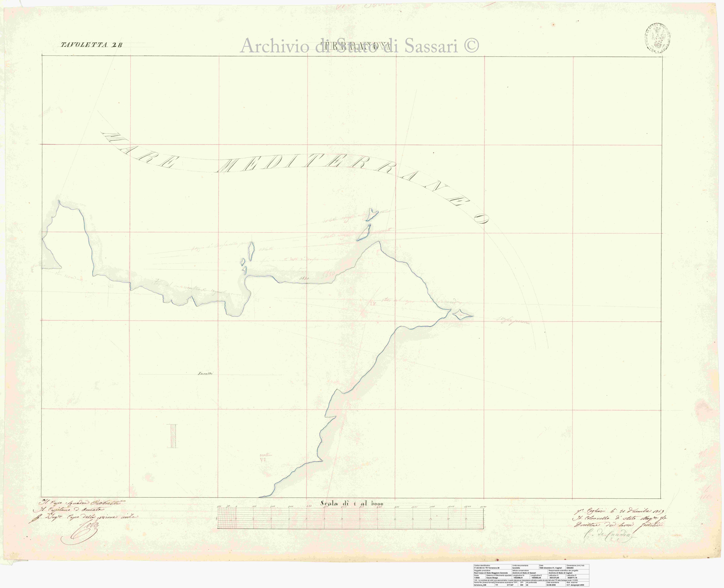The image size is (724, 588).
Task: Click the Scala 1:5000 table cell
Action: pos(479,576)
